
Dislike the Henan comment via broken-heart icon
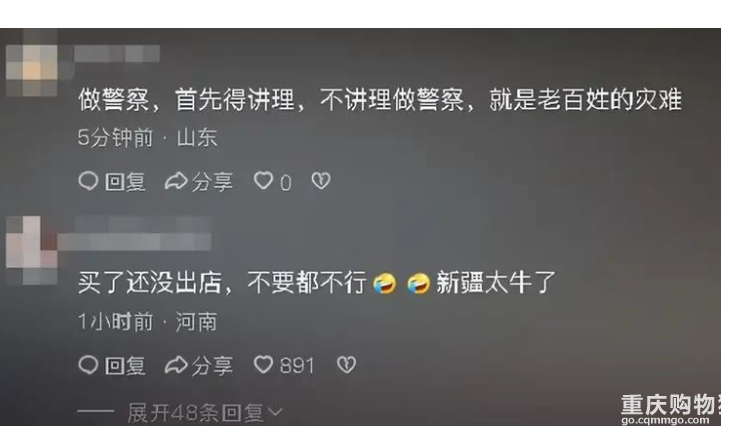[346, 365]
